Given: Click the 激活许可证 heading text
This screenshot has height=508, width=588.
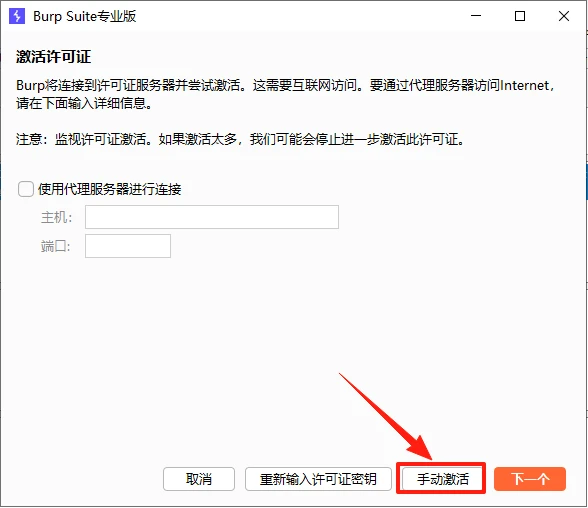Looking at the screenshot, I should click(x=53, y=57).
